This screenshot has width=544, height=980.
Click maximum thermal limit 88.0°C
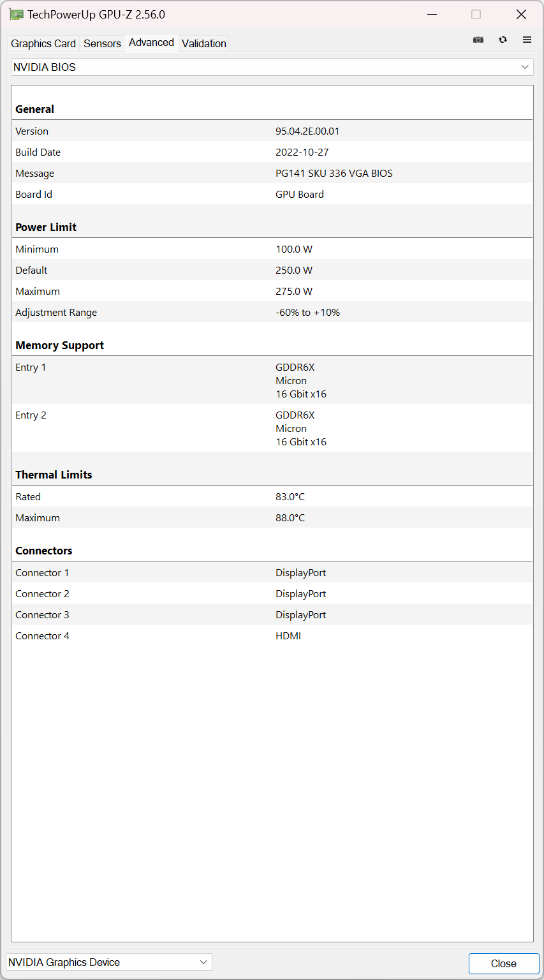click(x=290, y=518)
